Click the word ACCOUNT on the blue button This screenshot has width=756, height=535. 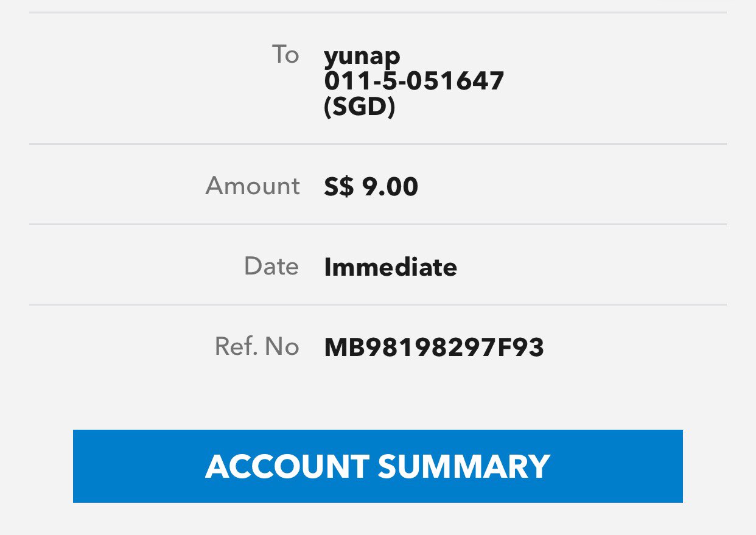coord(287,466)
